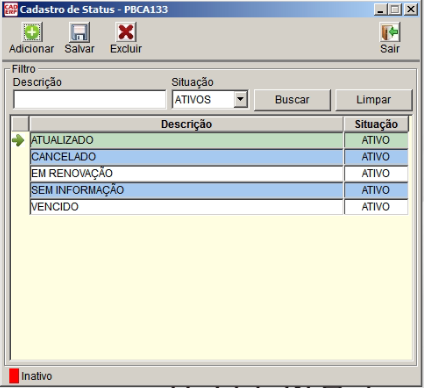Clear filters with the Limpar button
Screen dimensions: 424x388
pyautogui.click(x=374, y=100)
